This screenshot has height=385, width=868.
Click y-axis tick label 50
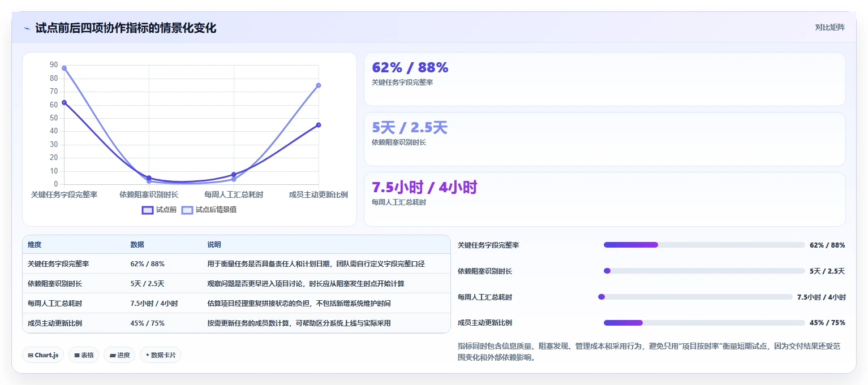click(54, 118)
